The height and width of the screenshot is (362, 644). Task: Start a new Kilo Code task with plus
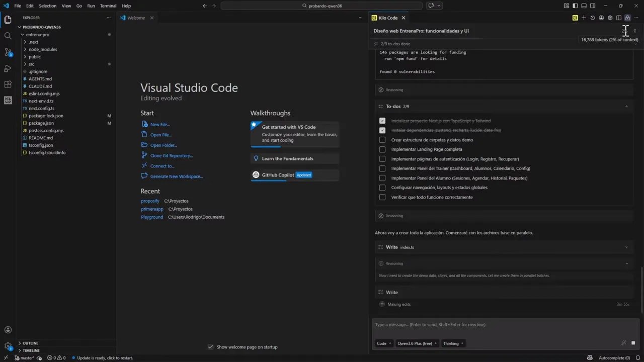584,18
